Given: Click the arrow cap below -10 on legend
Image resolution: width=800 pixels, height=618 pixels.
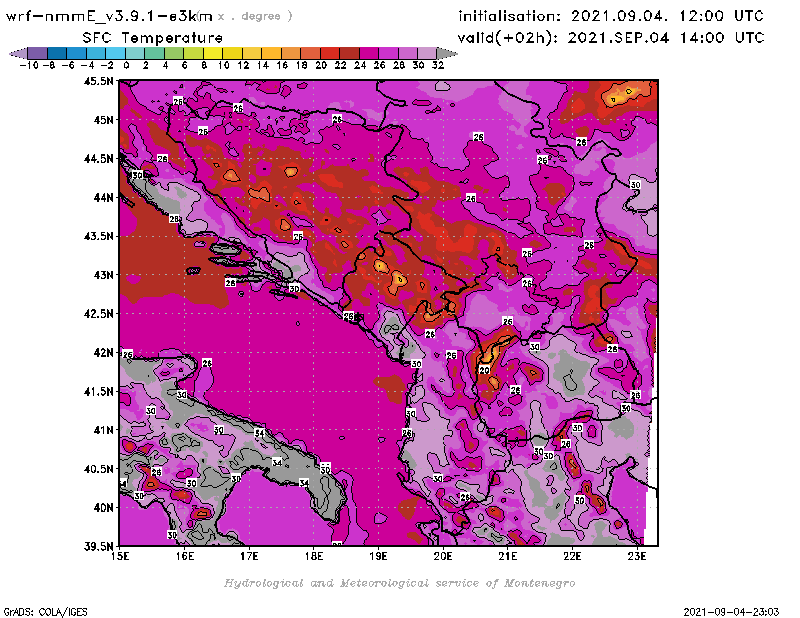Looking at the screenshot, I should [x=18, y=53].
